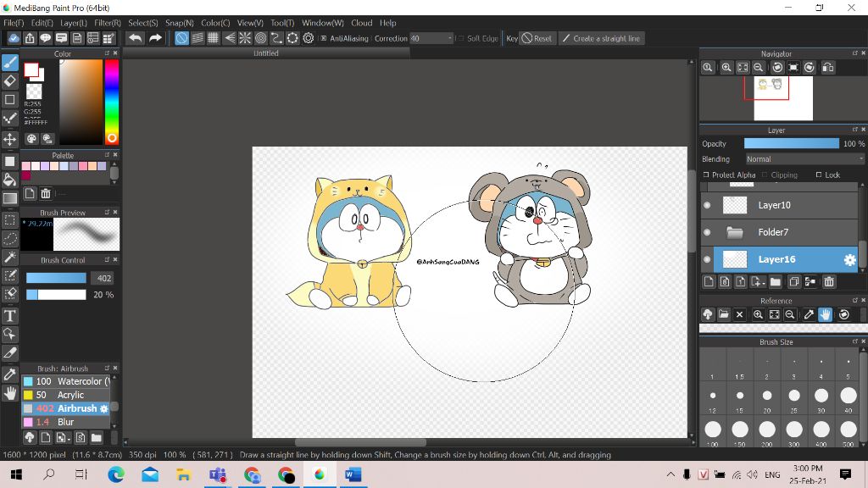868x488 pixels.
Task: Select the Eraser tool
Action: point(10,80)
